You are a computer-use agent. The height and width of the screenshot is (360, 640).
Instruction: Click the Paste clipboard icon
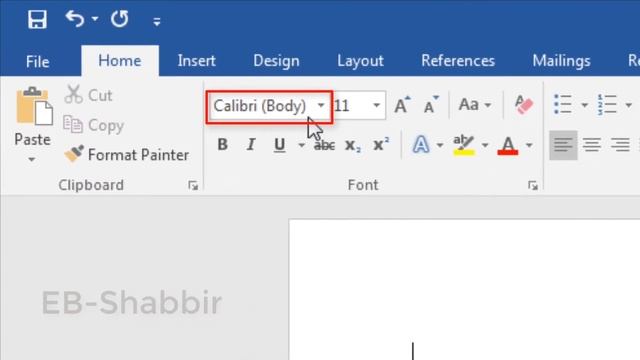pyautogui.click(x=34, y=106)
